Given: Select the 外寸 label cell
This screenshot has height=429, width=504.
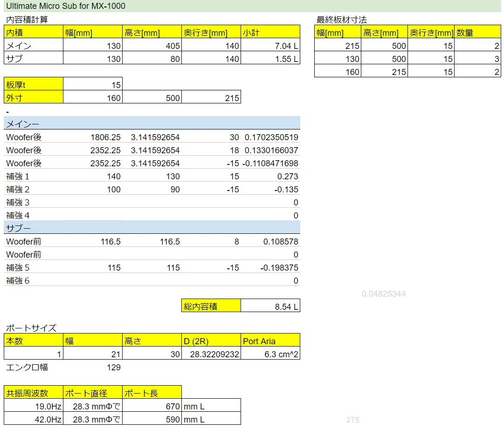Looking at the screenshot, I should click(33, 98).
